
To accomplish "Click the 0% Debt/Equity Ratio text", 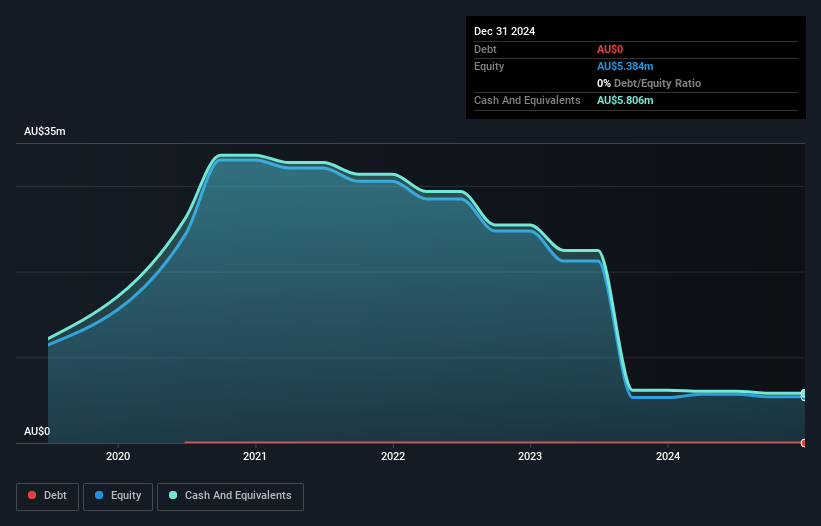I will (649, 83).
